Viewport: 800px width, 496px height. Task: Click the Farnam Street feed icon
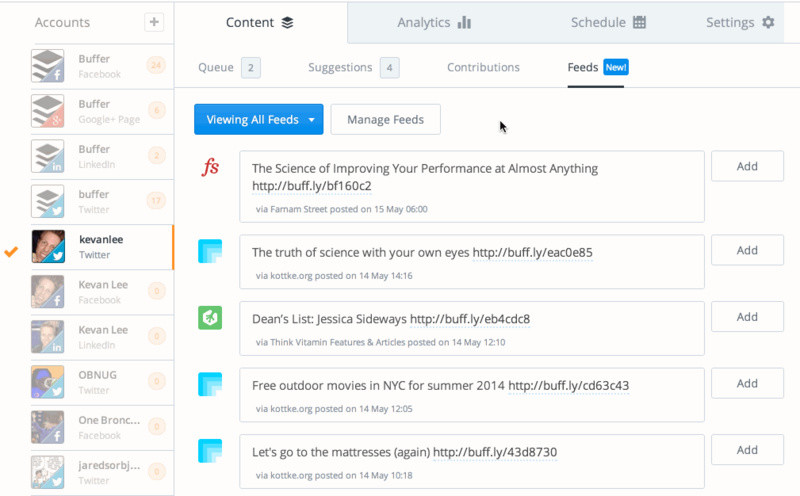pyautogui.click(x=210, y=167)
